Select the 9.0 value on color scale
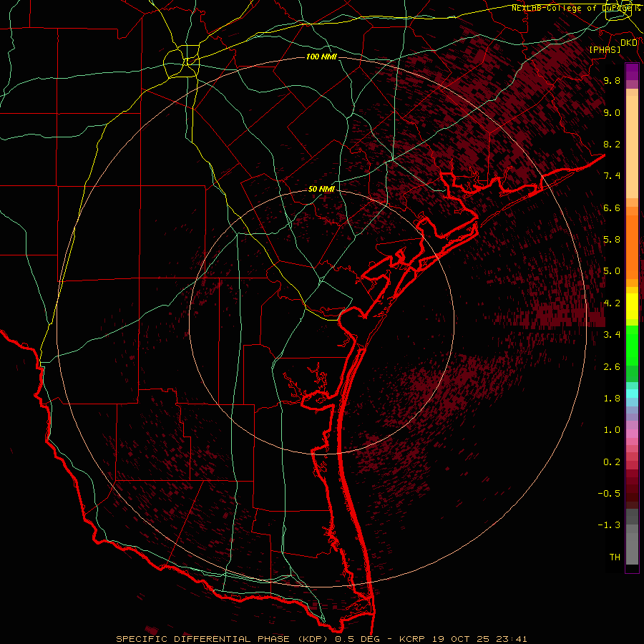The image size is (644, 644). [612, 112]
